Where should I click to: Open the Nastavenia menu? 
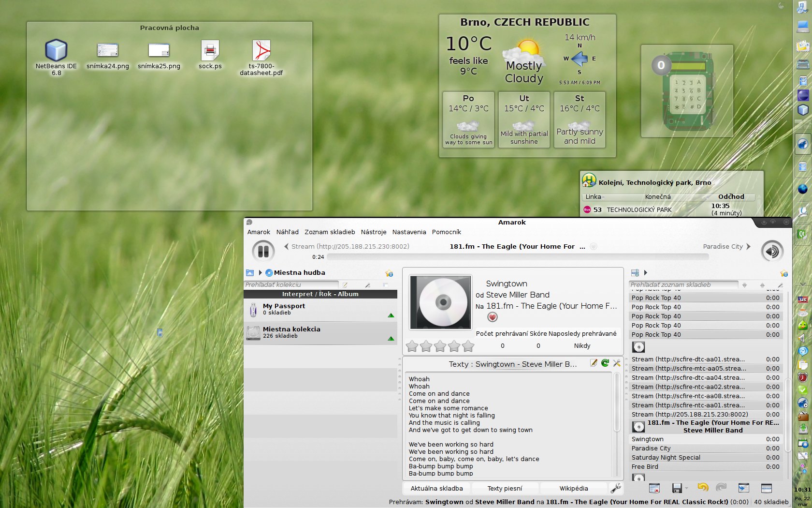click(x=409, y=232)
